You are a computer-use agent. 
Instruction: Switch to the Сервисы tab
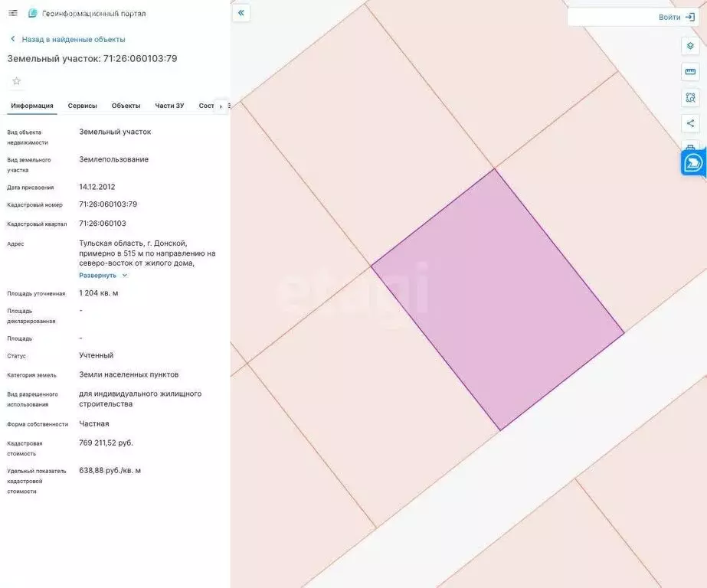point(83,106)
